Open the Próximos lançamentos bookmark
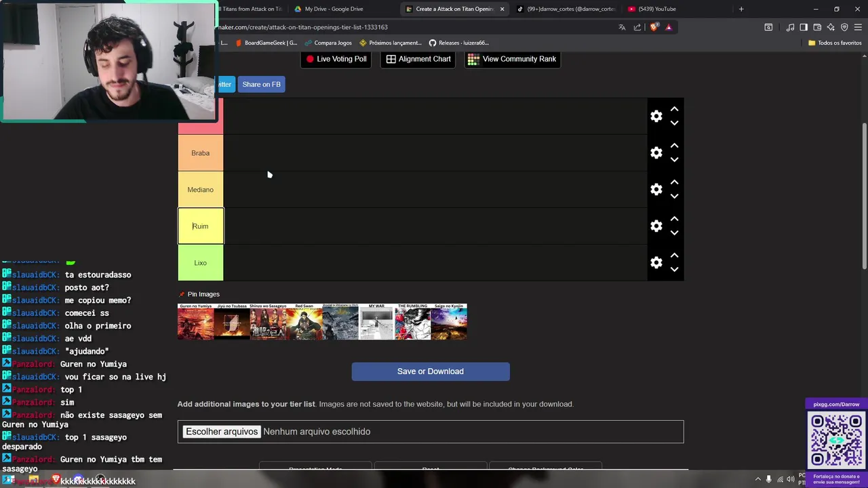This screenshot has height=488, width=868. point(391,43)
